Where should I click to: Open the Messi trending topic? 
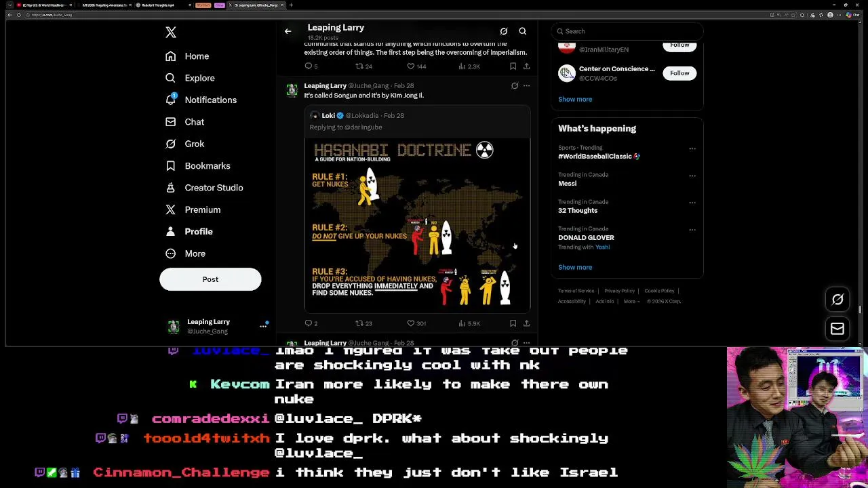click(568, 184)
